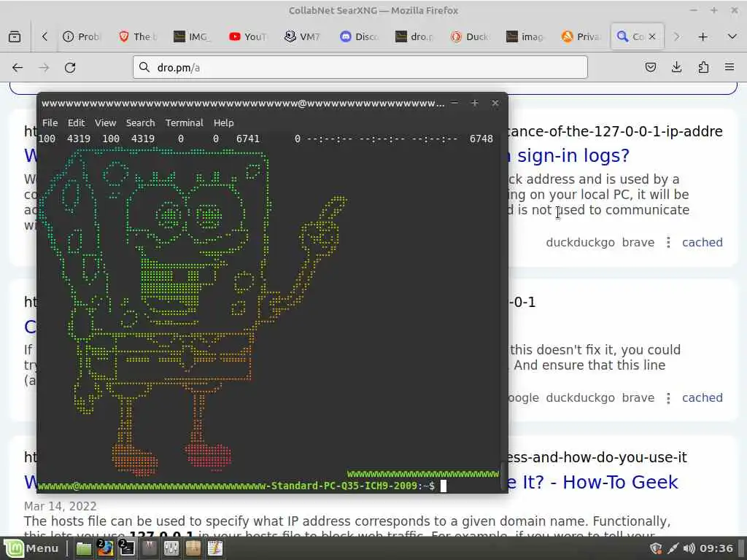Screen dimensions: 747x560
Task: Click 'duckduckgo' engine on second result
Action: click(x=580, y=397)
